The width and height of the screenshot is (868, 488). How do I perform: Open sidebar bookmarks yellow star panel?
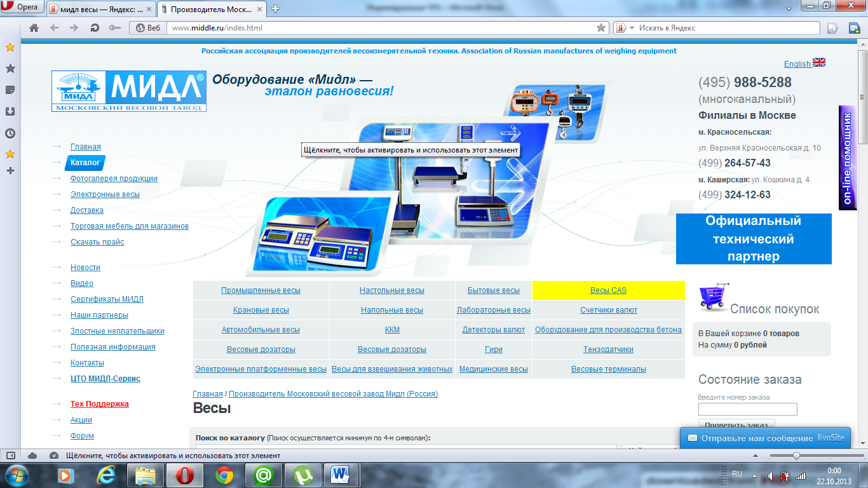(10, 47)
